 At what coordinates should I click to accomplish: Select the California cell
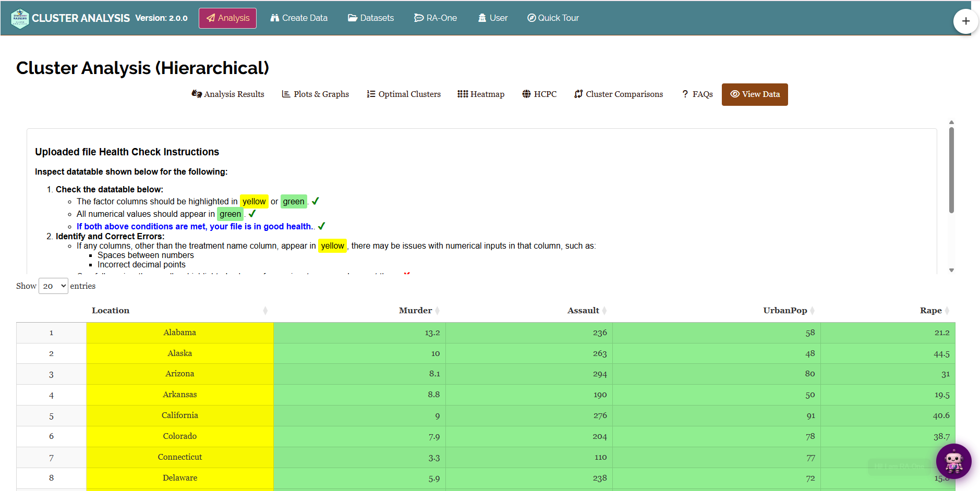click(x=180, y=415)
